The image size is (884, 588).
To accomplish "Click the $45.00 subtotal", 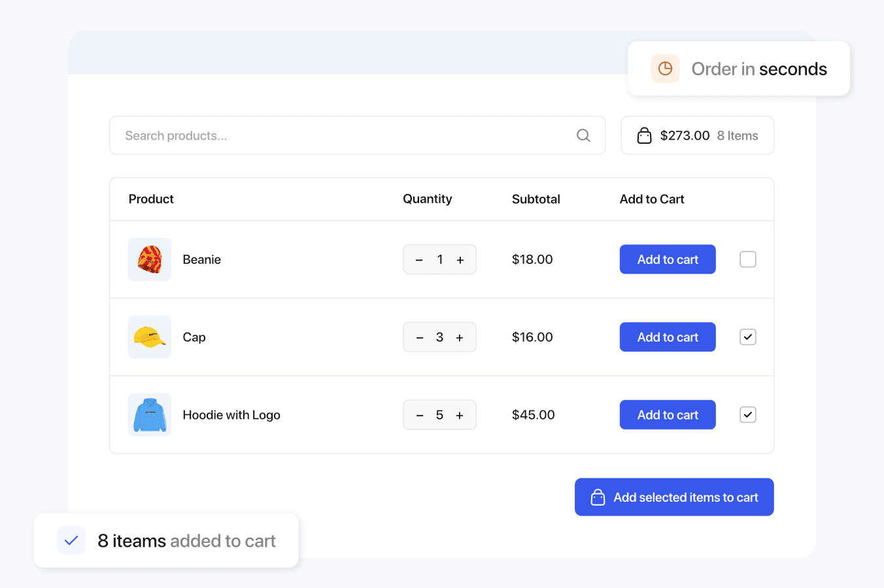I will tap(534, 415).
